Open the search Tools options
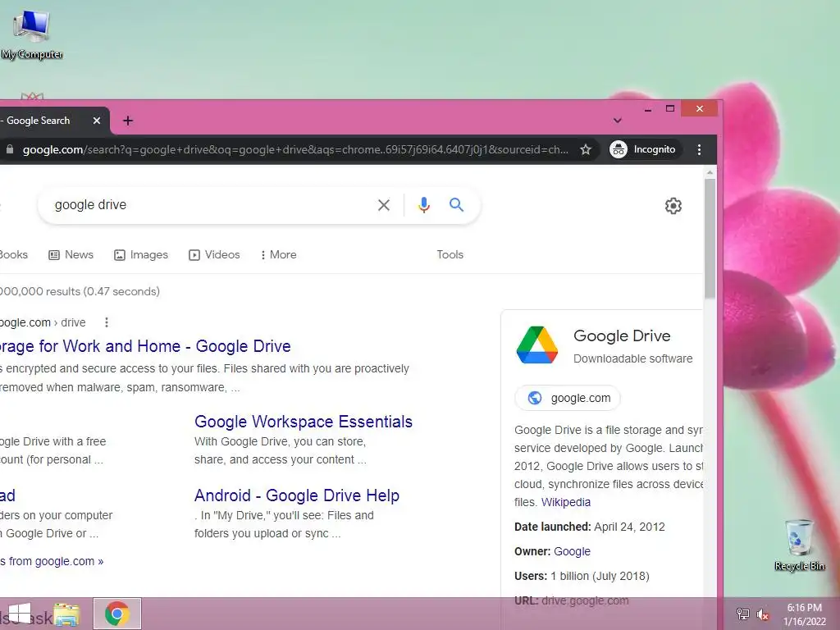The width and height of the screenshot is (840, 630). click(450, 255)
